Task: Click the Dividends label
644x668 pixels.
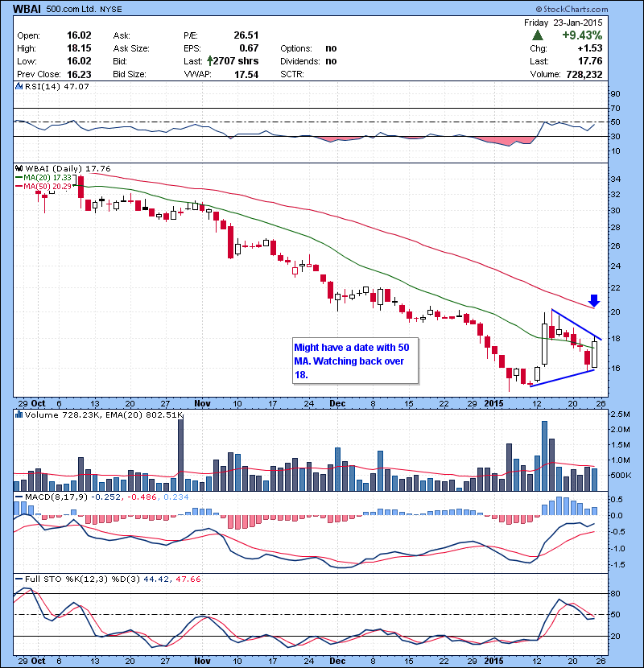Action: click(300, 61)
